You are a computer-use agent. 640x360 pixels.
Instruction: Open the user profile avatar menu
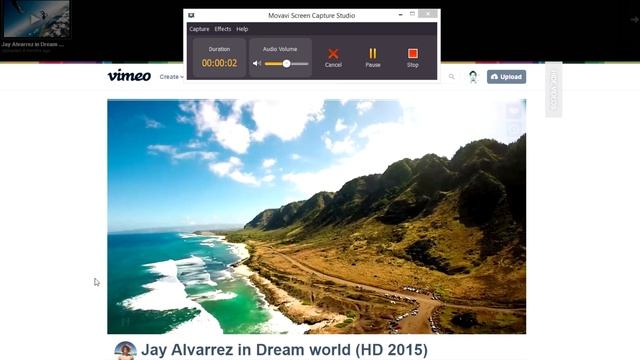coord(473,77)
